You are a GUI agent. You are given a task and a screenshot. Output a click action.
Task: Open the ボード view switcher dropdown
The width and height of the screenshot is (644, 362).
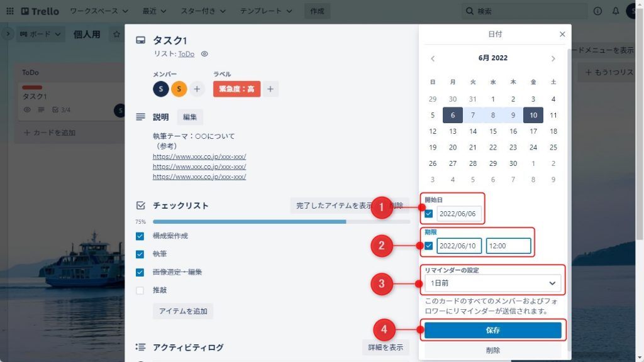pos(40,34)
